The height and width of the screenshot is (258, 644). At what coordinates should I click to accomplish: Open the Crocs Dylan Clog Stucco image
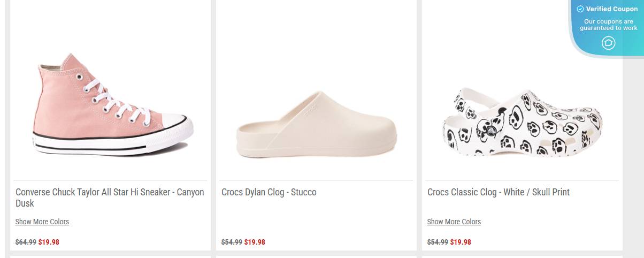(x=317, y=125)
